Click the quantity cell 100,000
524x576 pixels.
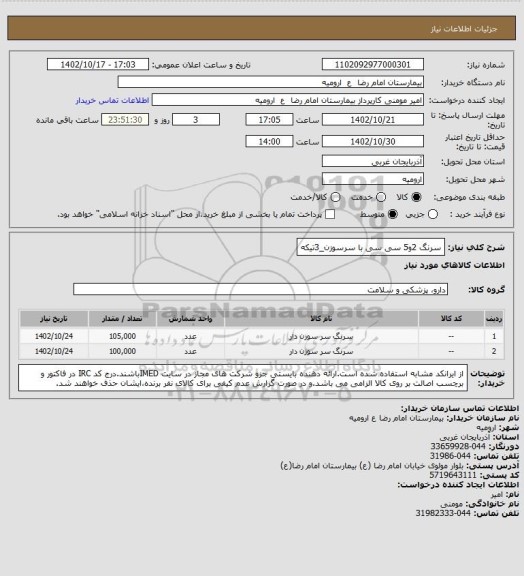[122, 351]
